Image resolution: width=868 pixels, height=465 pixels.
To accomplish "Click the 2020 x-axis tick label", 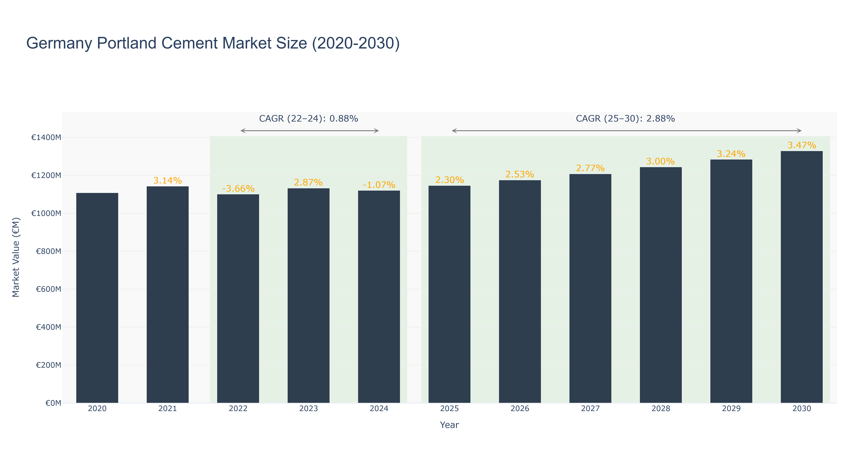I will click(x=97, y=409).
